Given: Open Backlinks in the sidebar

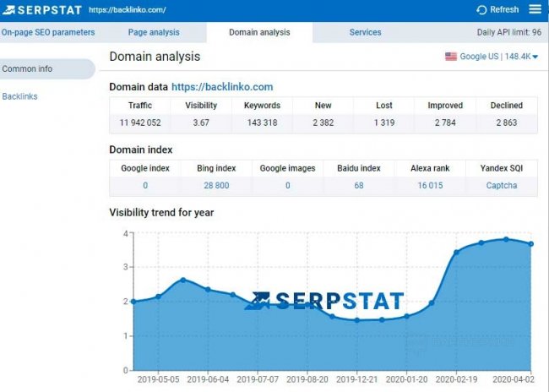Looking at the screenshot, I should click(19, 96).
